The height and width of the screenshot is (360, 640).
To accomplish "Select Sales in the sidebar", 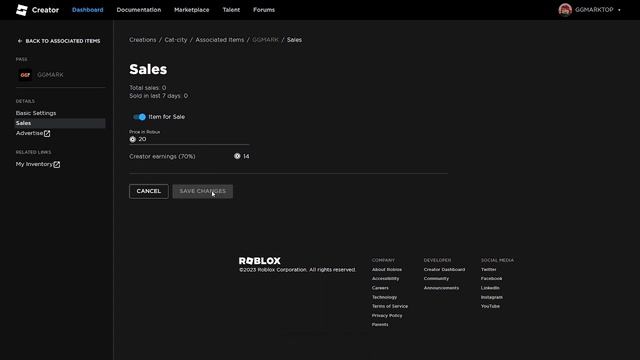I will (x=60, y=123).
